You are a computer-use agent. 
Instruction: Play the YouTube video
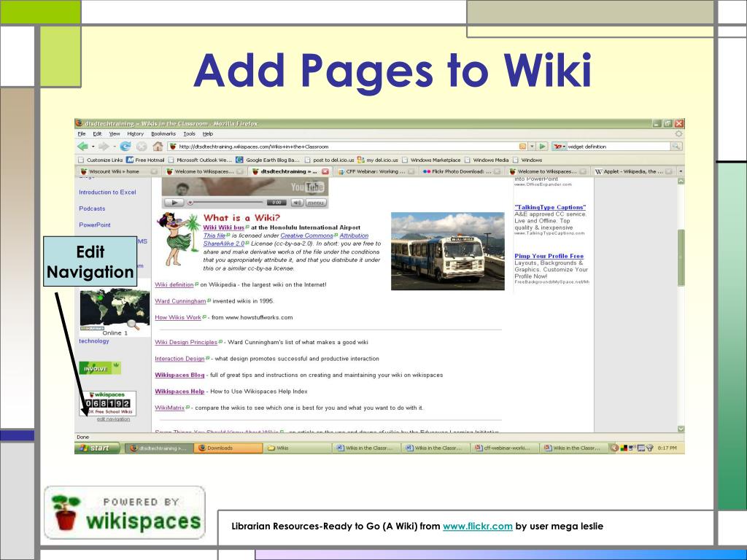click(174, 203)
